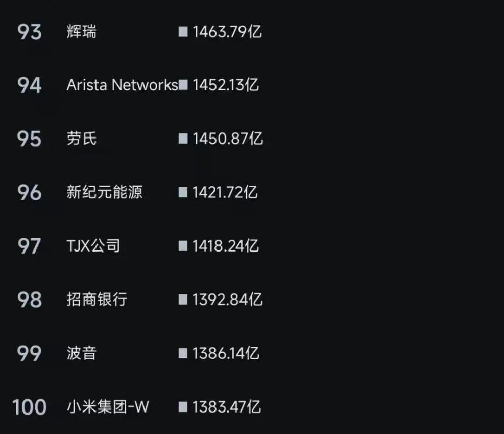The width and height of the screenshot is (504, 434).
Task: Click the gray square beside 1386.14亿
Action: click(183, 353)
